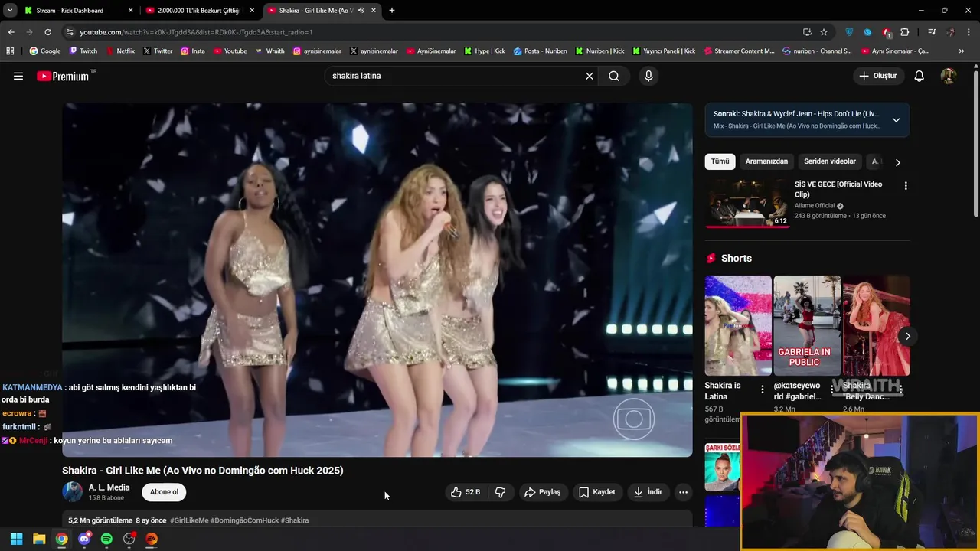Open Hype | Kick bookmark

tap(484, 51)
